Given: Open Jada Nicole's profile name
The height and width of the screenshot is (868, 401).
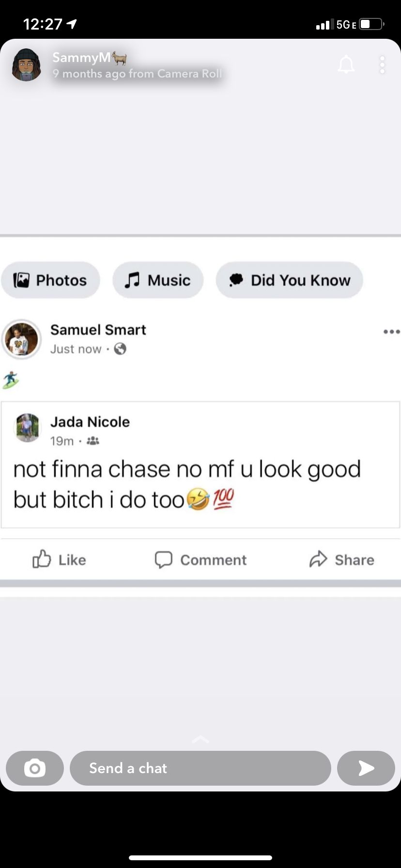Looking at the screenshot, I should coord(90,422).
